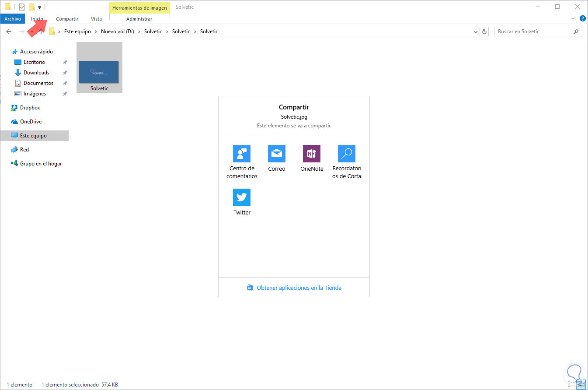Expand the chevron after Nuevo vol (D:)

click(x=139, y=32)
